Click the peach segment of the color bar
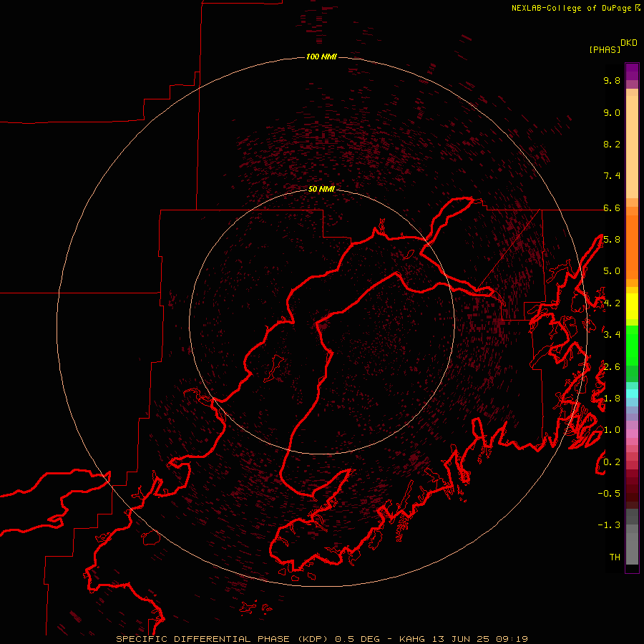Image resolution: width=644 pixels, height=644 pixels. pyautogui.click(x=632, y=147)
